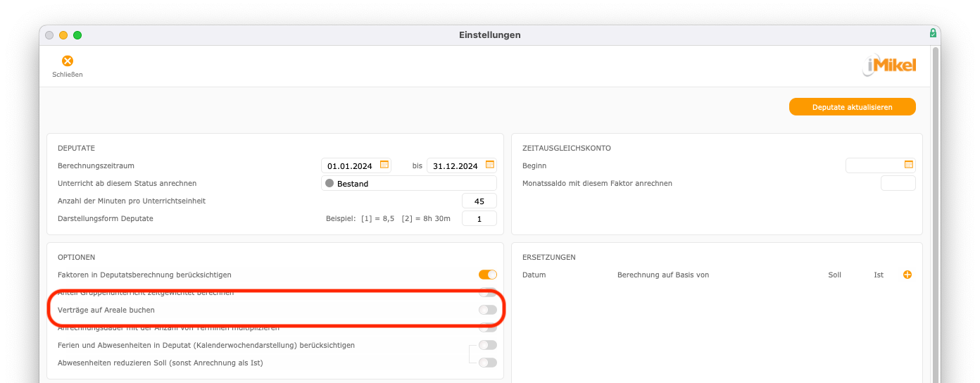Click the orange Schließen close icon
This screenshot has height=383, width=980.
tap(68, 61)
